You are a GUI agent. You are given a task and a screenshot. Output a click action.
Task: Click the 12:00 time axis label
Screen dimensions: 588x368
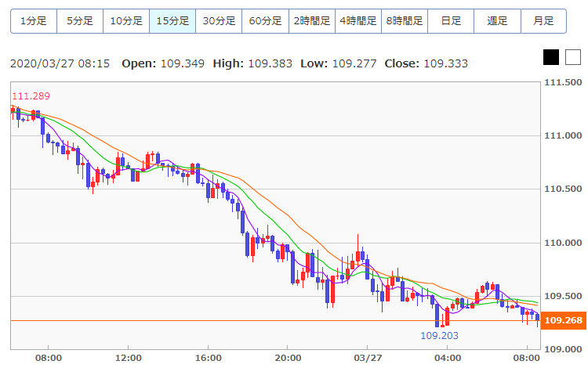click(129, 359)
